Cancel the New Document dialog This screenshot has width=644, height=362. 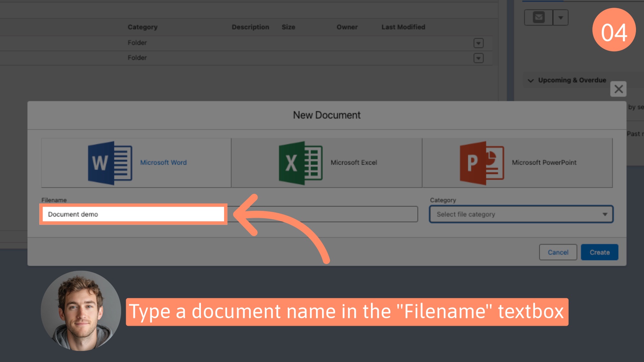pos(558,252)
